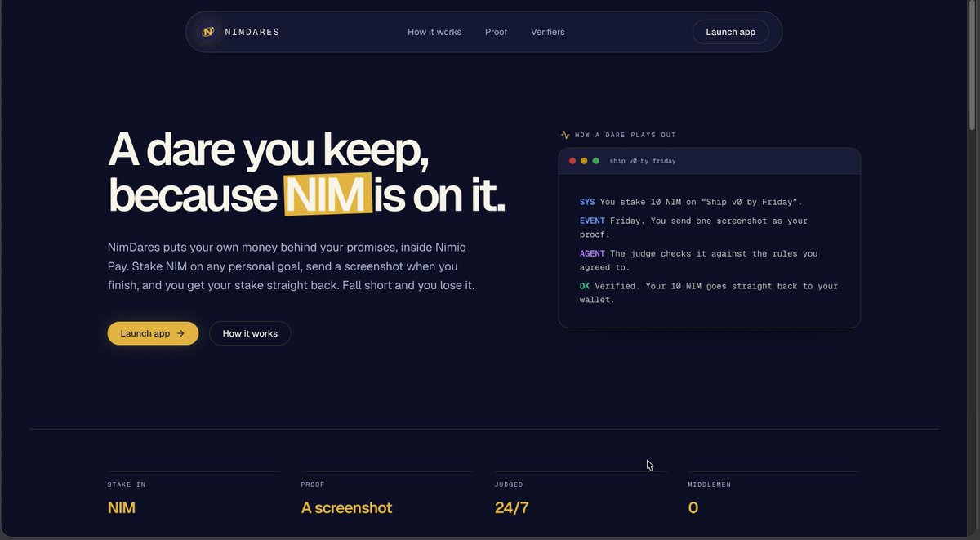Click the SYS line about staking 10 NIM

point(691,202)
